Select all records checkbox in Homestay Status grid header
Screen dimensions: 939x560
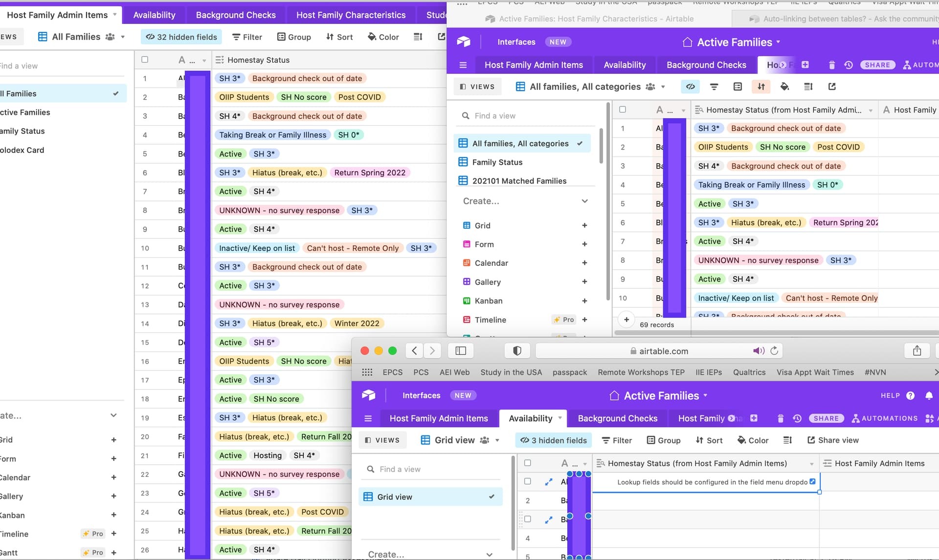point(145,60)
